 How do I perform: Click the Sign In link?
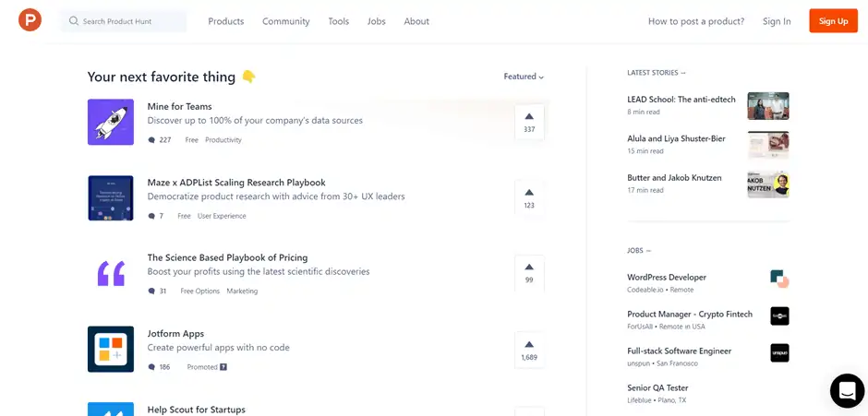click(777, 21)
